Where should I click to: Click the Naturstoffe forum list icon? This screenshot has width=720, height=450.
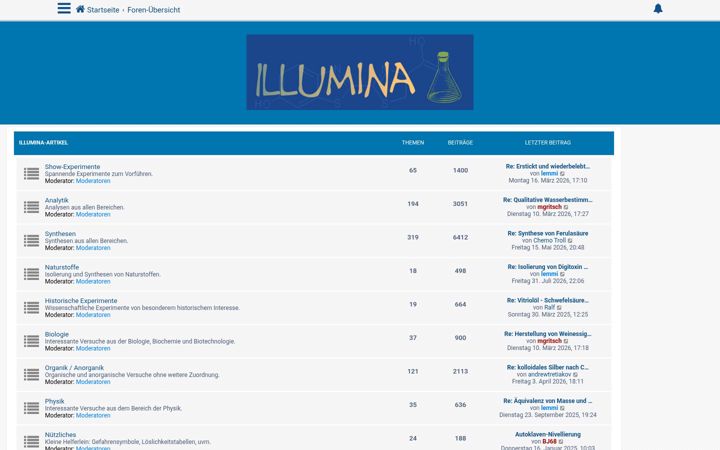tap(31, 274)
